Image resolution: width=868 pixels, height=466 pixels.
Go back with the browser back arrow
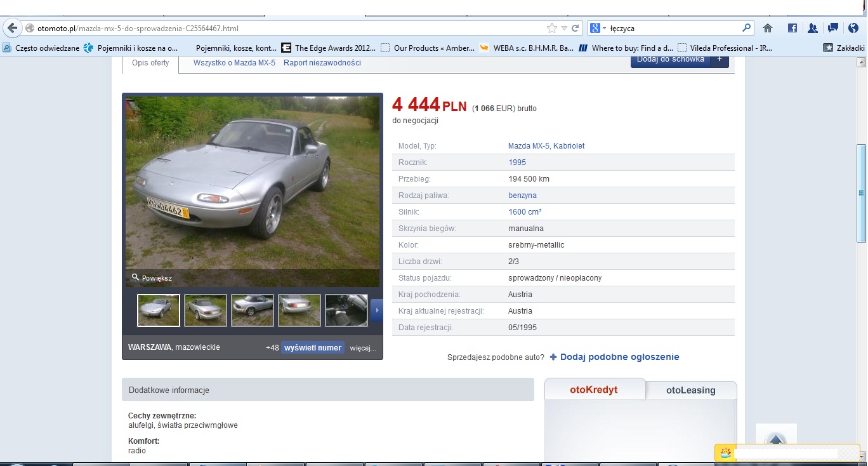pos(11,28)
